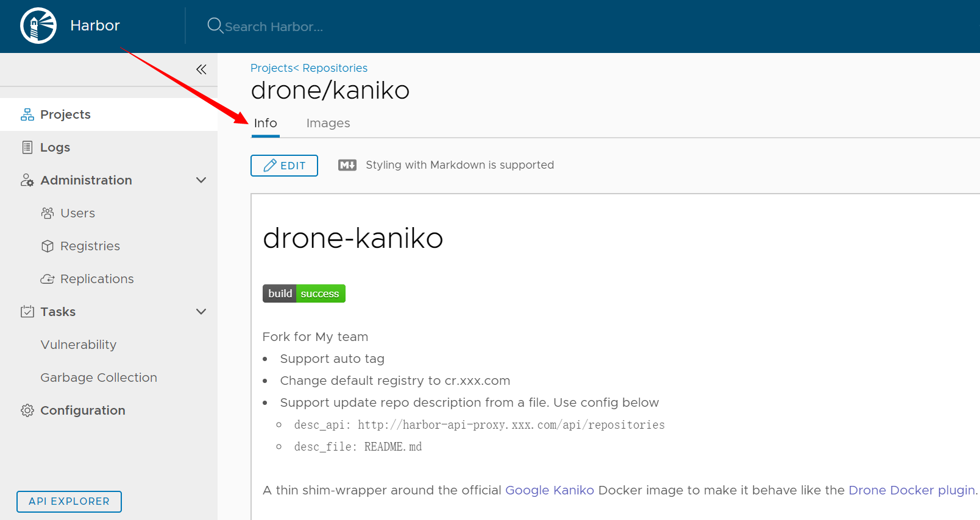
Task: Follow the Drone Docker plugin link
Action: tap(912, 490)
